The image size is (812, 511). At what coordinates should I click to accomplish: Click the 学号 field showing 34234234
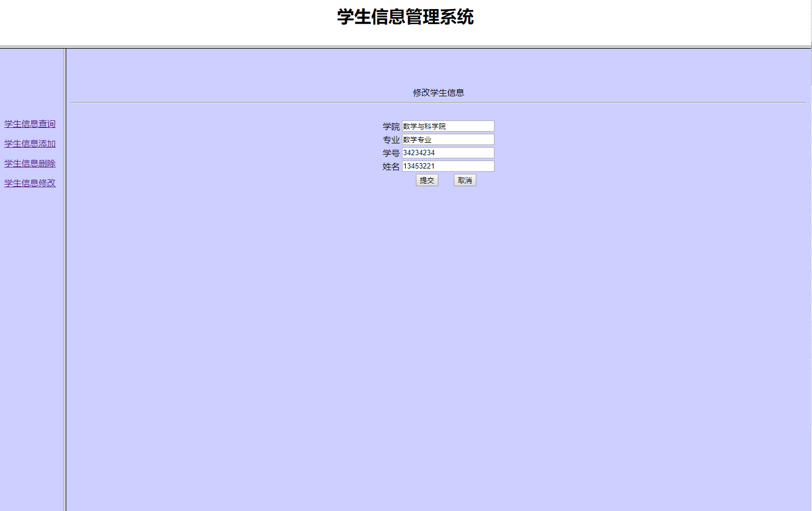coord(447,152)
